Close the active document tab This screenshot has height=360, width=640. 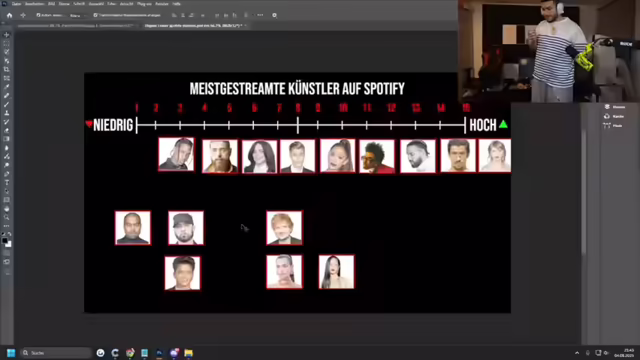pyautogui.click(x=246, y=25)
